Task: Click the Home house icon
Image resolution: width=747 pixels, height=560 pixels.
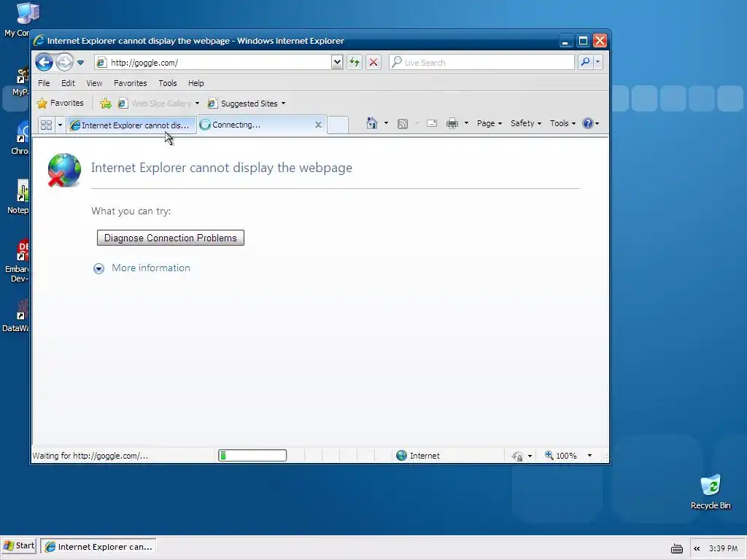Action: coord(371,123)
